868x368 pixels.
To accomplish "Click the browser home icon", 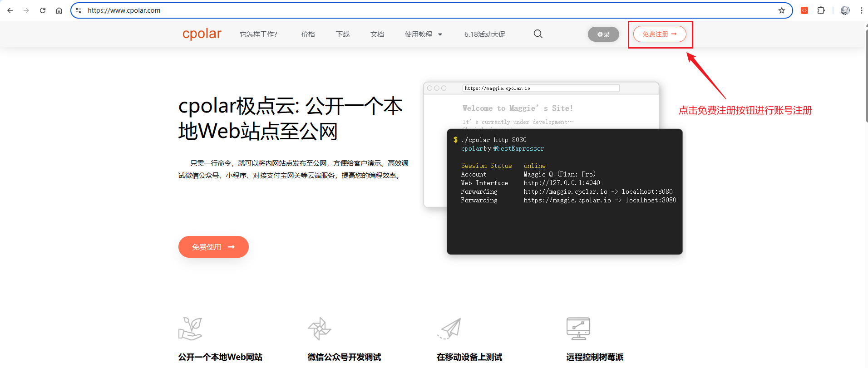I will tap(59, 10).
